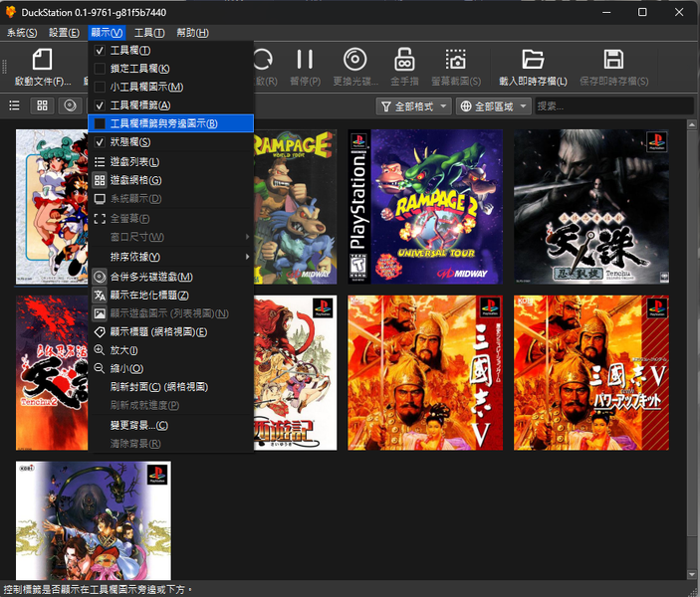
Task: Select 遊戲網格(G) game grid menu entry
Action: click(x=171, y=180)
